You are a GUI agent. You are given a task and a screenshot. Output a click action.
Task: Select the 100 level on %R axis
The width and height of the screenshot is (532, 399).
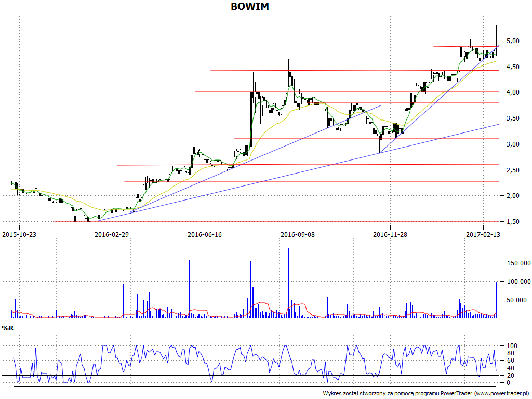tap(512, 346)
